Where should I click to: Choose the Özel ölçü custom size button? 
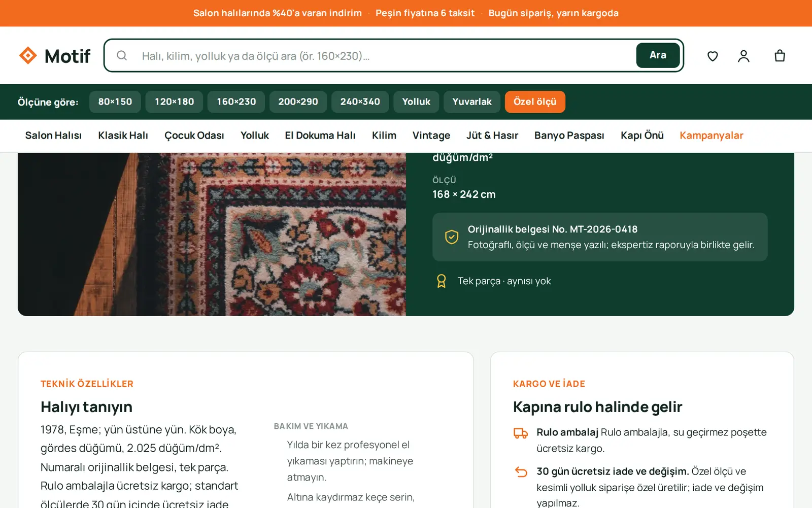535,102
